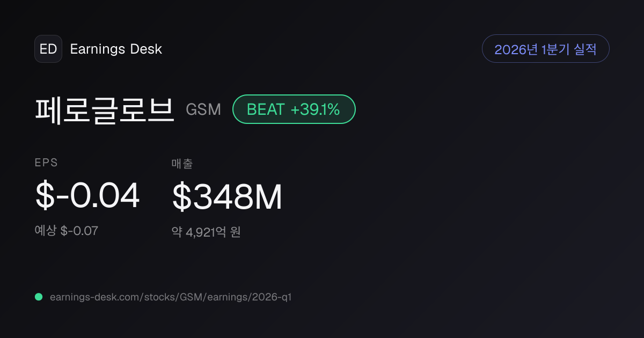
Task: Open the 2026년 1분기 실적 badge
Action: (546, 49)
